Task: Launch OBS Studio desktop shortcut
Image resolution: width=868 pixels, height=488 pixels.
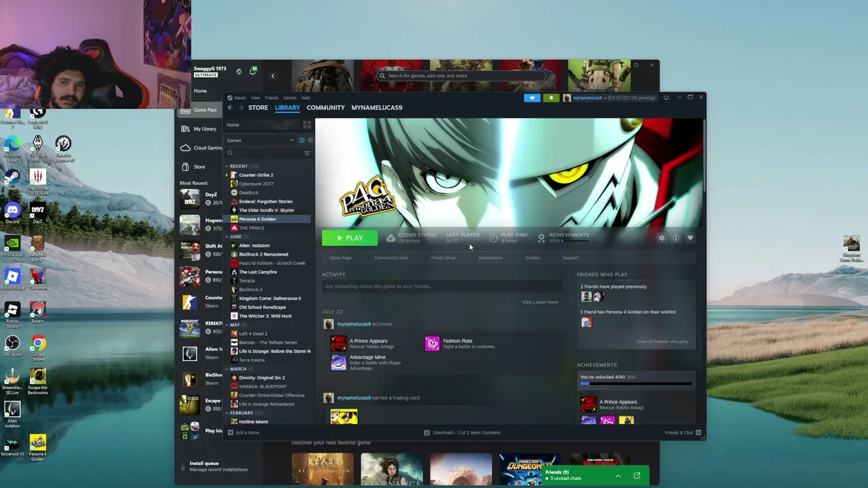Action: coord(12,347)
